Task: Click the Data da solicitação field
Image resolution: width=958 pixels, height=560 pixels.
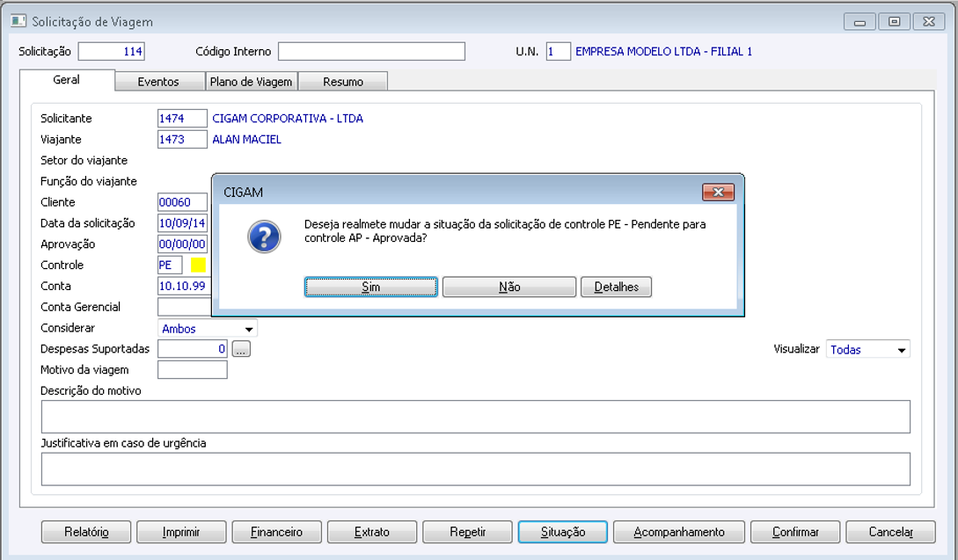Action: coord(182,223)
